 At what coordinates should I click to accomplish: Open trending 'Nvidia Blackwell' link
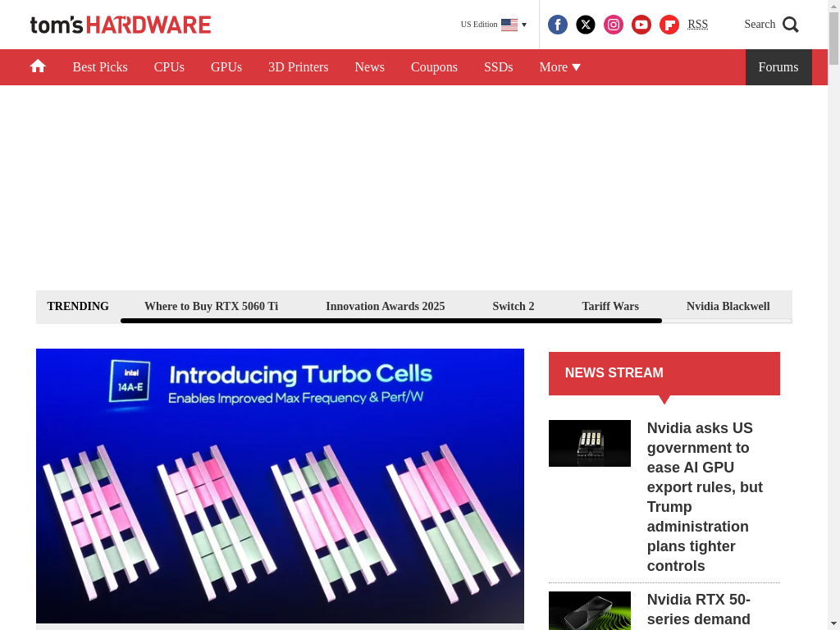click(728, 306)
